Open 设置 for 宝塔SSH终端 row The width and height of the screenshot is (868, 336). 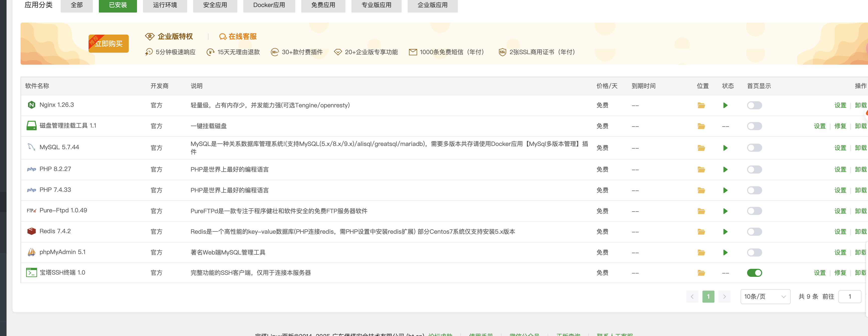tap(820, 273)
